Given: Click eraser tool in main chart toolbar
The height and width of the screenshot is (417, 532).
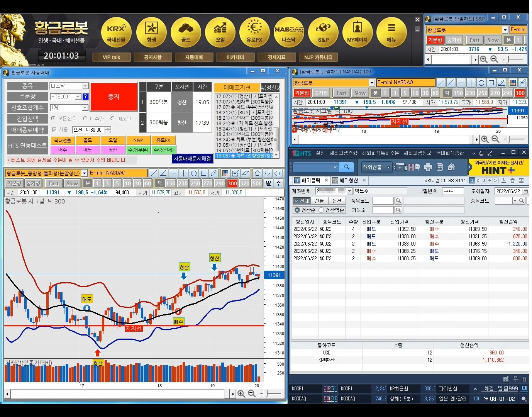Looking at the screenshot, I should [245, 173].
